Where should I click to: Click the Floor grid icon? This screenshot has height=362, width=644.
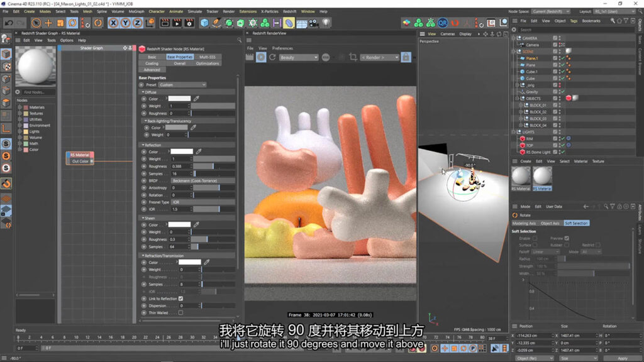point(301,23)
